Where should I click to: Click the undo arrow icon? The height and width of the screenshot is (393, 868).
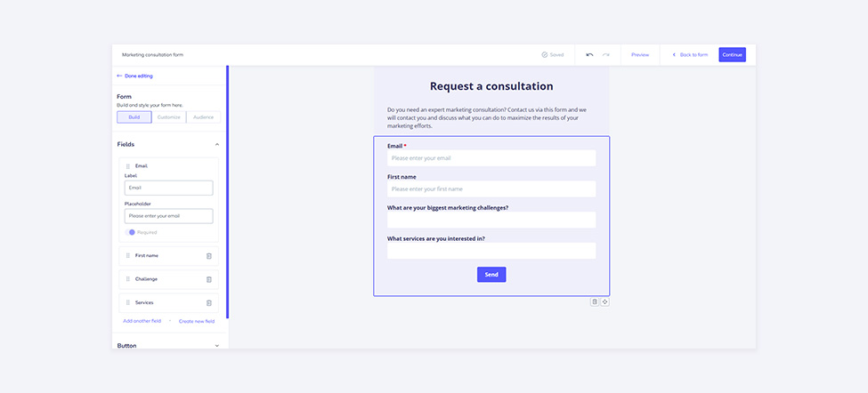coord(589,55)
